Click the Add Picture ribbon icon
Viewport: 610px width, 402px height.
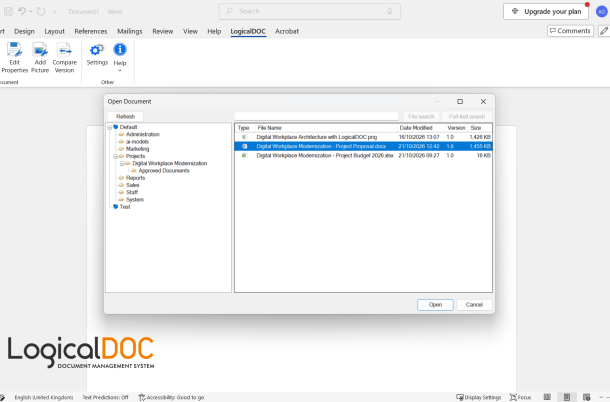[x=40, y=50]
